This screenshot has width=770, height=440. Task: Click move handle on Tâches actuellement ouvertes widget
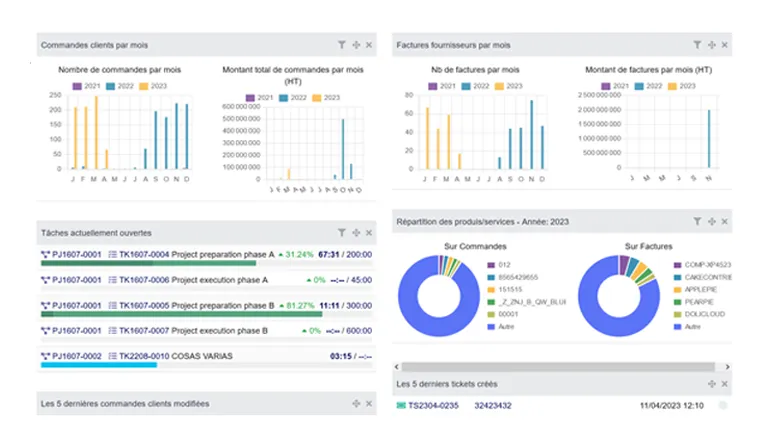pos(355,231)
